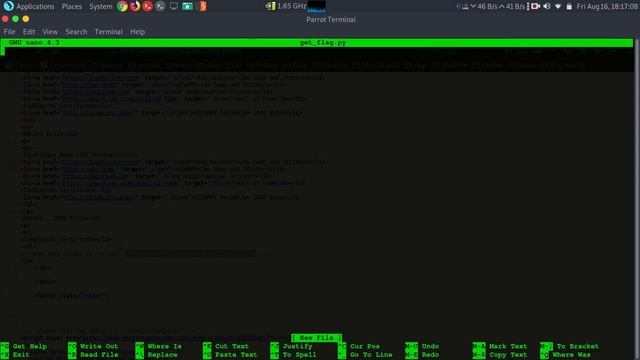This screenshot has width=640, height=360.
Task: Click the Go To Line shortcut label
Action: (x=371, y=355)
